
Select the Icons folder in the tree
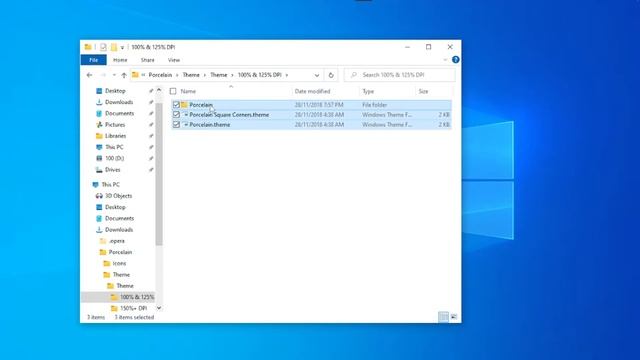pos(119,263)
